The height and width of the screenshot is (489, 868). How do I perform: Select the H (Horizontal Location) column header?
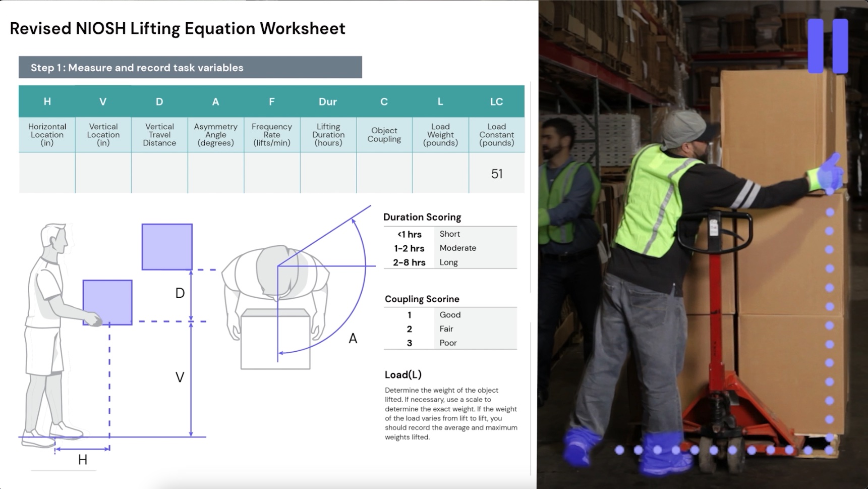47,101
